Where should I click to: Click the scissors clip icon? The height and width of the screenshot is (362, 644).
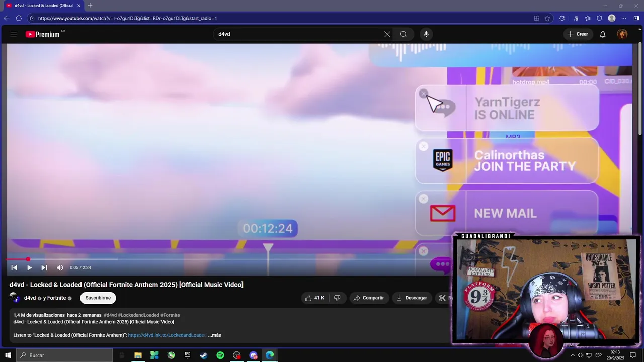coord(442,298)
